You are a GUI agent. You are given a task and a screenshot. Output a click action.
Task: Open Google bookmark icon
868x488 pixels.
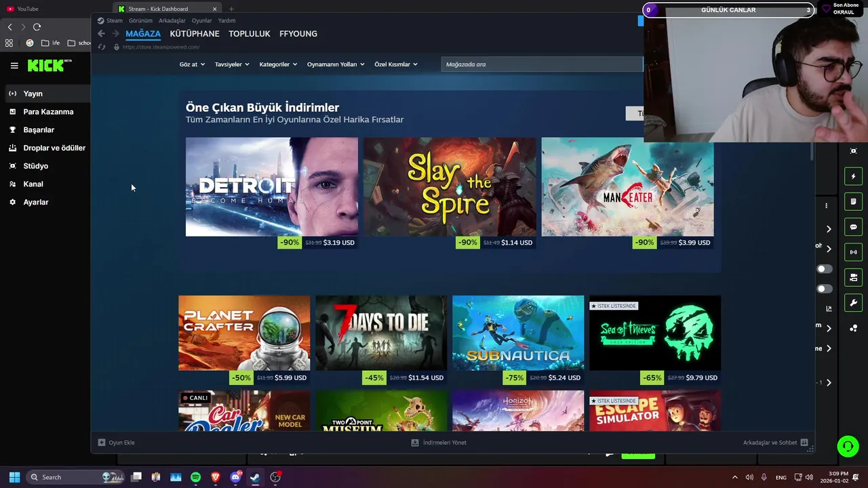pos(29,43)
